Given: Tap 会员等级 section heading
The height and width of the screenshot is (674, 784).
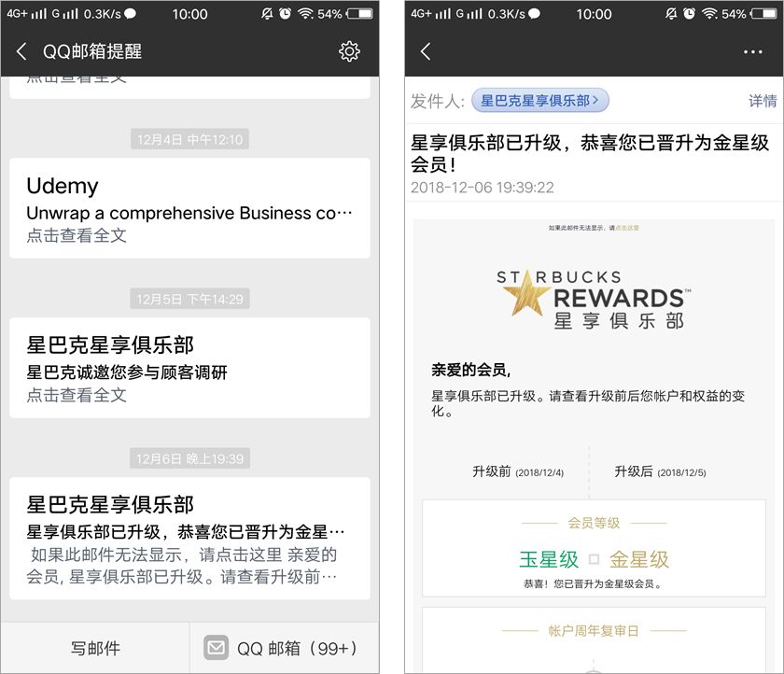Looking at the screenshot, I should point(594,523).
